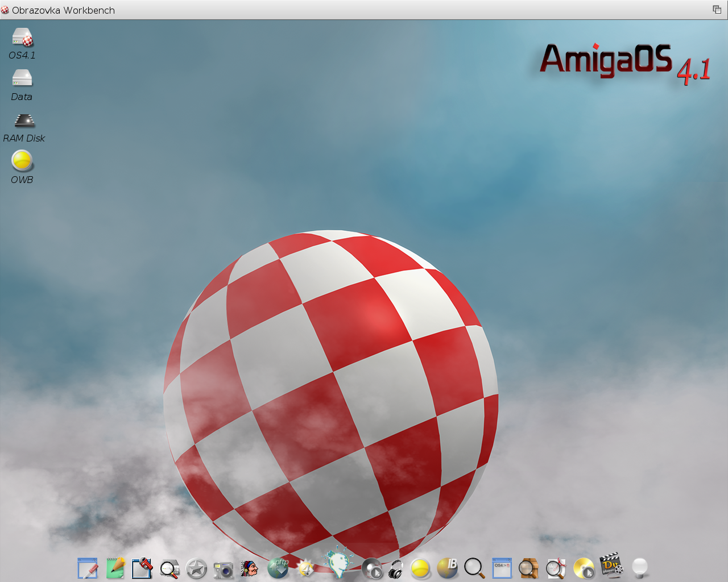
Task: Open the headphones audio player dock icon
Action: [x=396, y=569]
